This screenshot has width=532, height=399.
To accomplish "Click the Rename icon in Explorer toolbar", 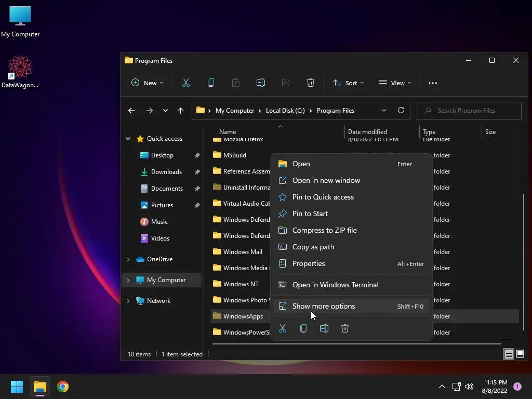I will [261, 83].
